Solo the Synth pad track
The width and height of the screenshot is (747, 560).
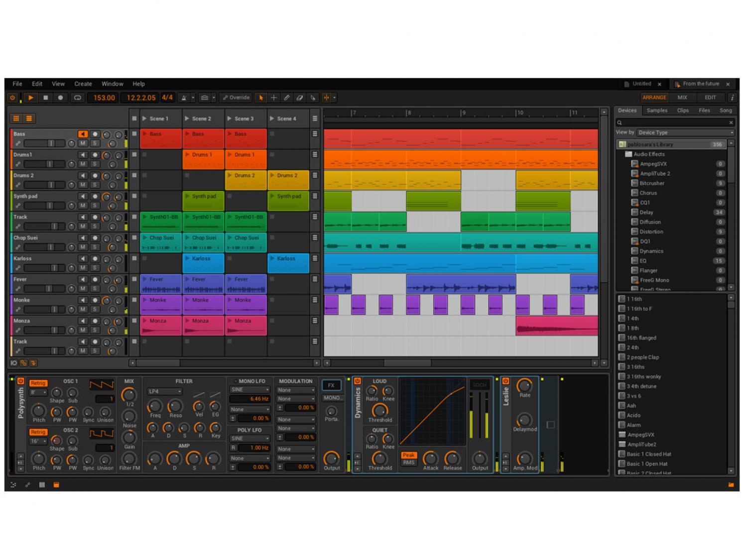[94, 206]
